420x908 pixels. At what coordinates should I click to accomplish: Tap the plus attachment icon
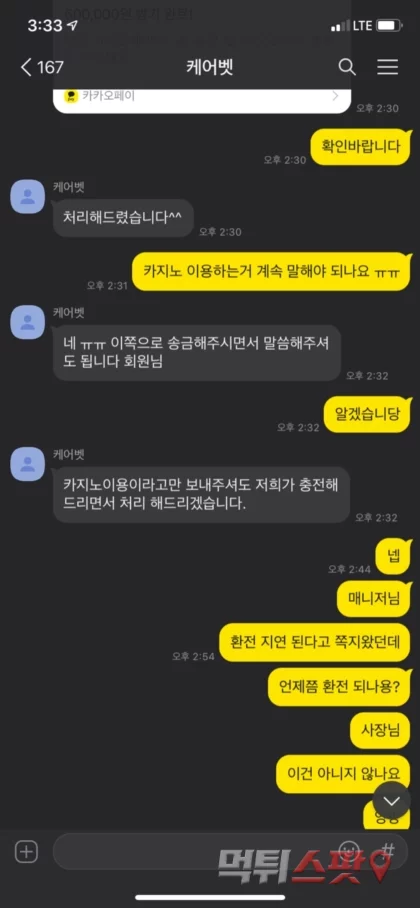click(x=26, y=852)
